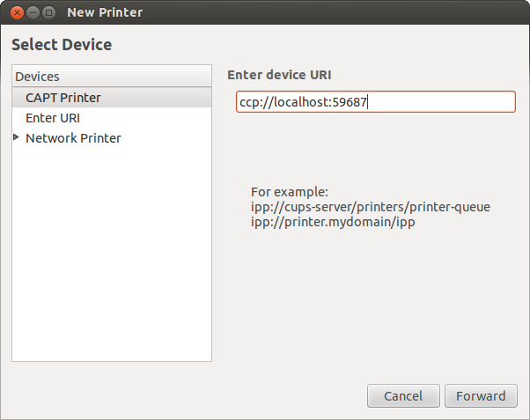Select CAPT Printer in Devices list
The height and width of the screenshot is (420, 530).
(x=112, y=98)
